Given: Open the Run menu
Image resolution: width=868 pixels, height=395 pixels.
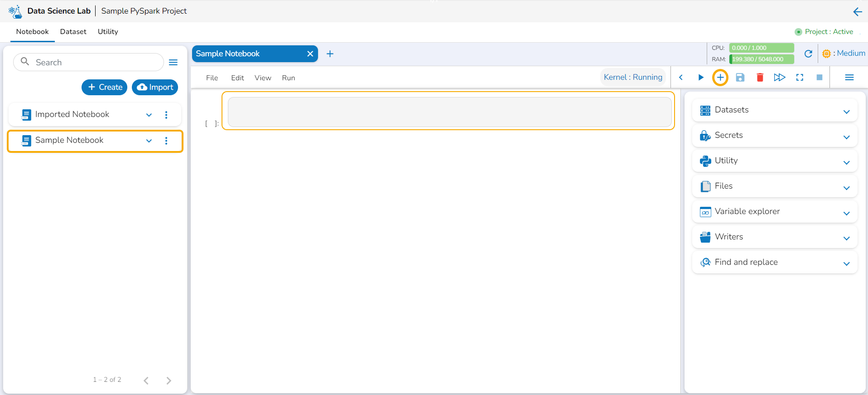Looking at the screenshot, I should point(288,78).
